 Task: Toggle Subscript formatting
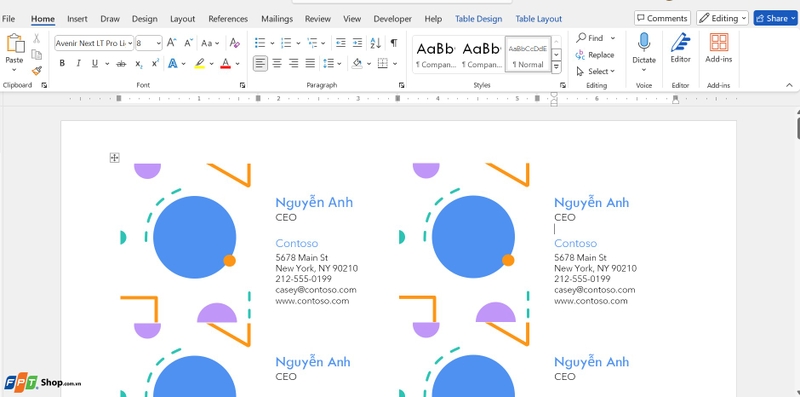click(139, 64)
